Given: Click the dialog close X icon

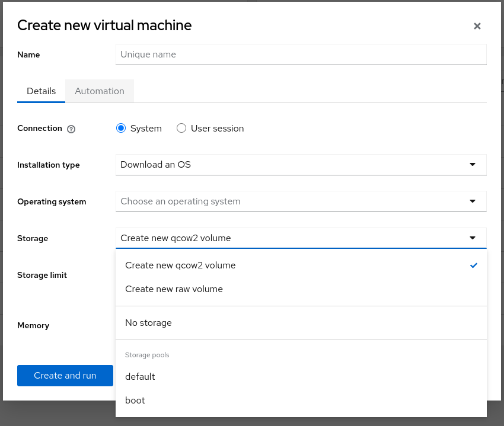Looking at the screenshot, I should [477, 26].
